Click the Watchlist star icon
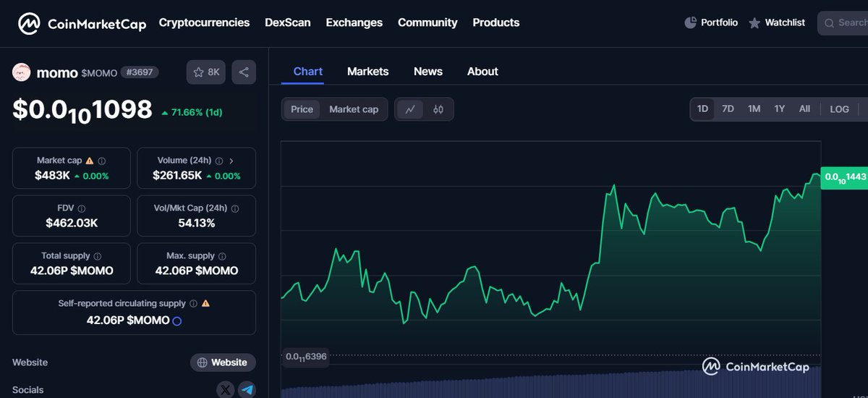Image resolution: width=868 pixels, height=398 pixels. click(x=754, y=23)
